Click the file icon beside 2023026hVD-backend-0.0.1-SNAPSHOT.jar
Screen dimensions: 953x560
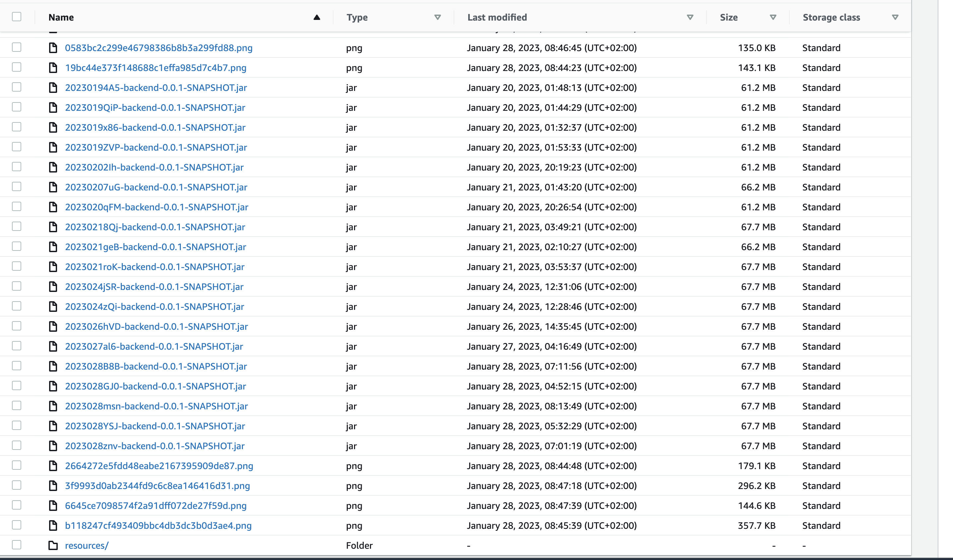pyautogui.click(x=53, y=326)
